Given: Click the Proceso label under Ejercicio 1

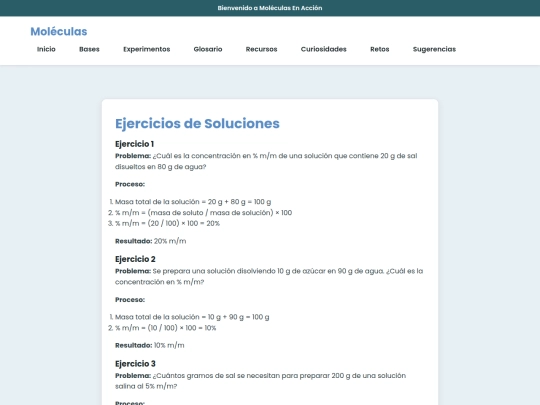Looking at the screenshot, I should (x=130, y=184).
